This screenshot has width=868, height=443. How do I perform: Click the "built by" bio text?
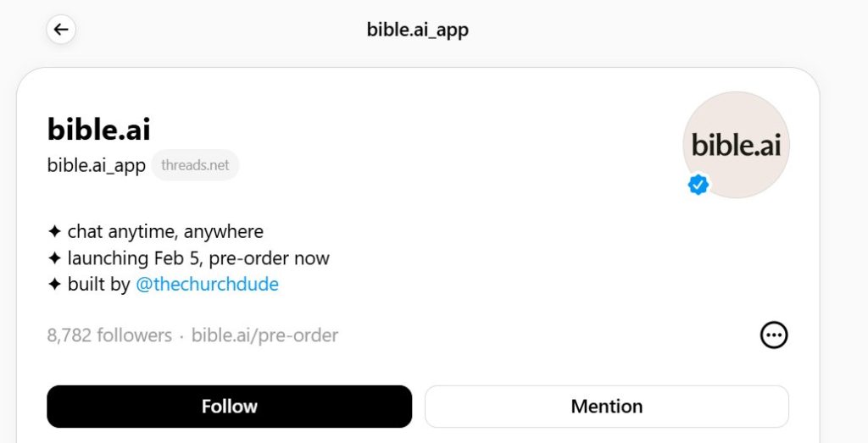98,285
